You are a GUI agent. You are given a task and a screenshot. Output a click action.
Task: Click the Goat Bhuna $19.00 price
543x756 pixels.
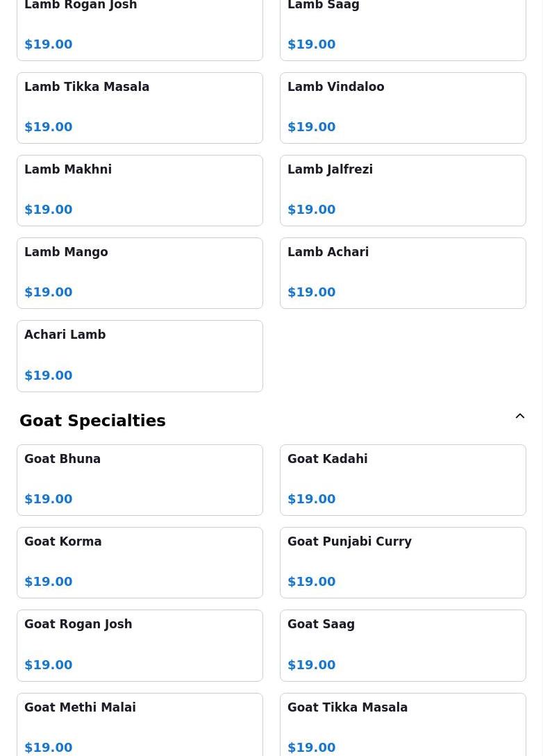[x=49, y=499]
